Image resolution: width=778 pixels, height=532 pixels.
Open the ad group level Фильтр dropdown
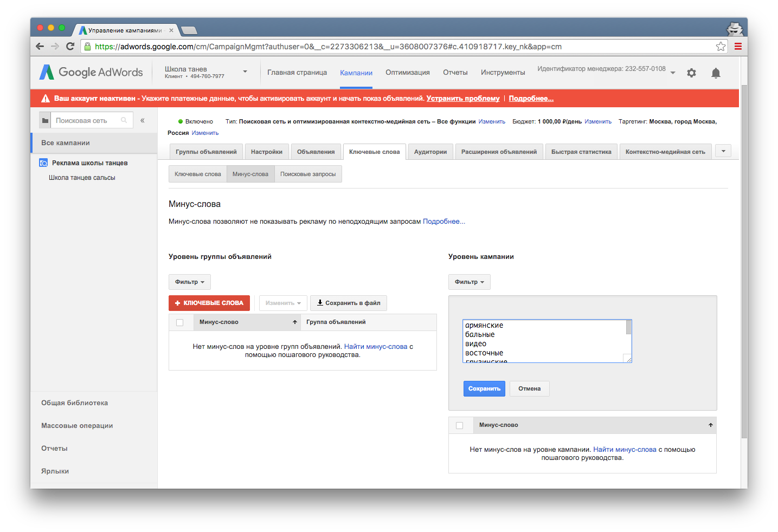[189, 282]
